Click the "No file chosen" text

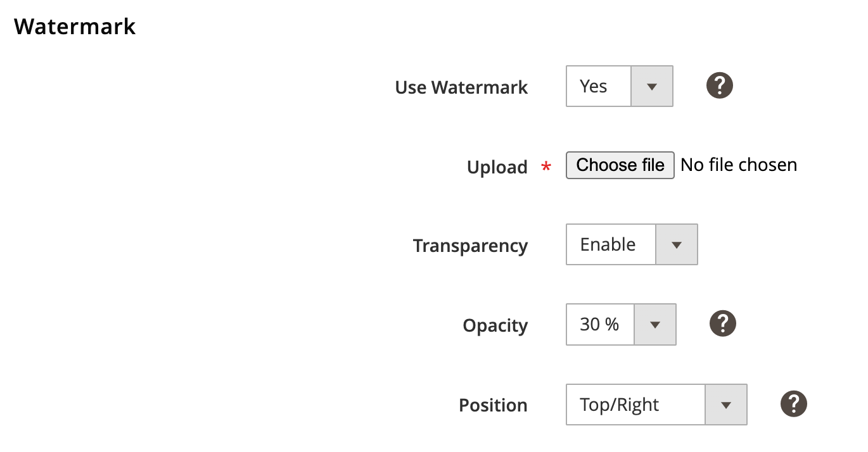point(739,165)
